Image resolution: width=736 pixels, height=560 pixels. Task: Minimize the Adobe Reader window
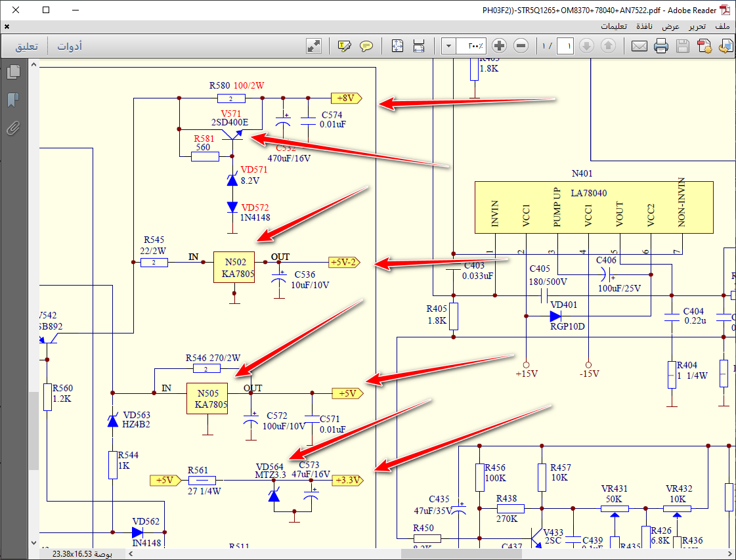[x=76, y=10]
